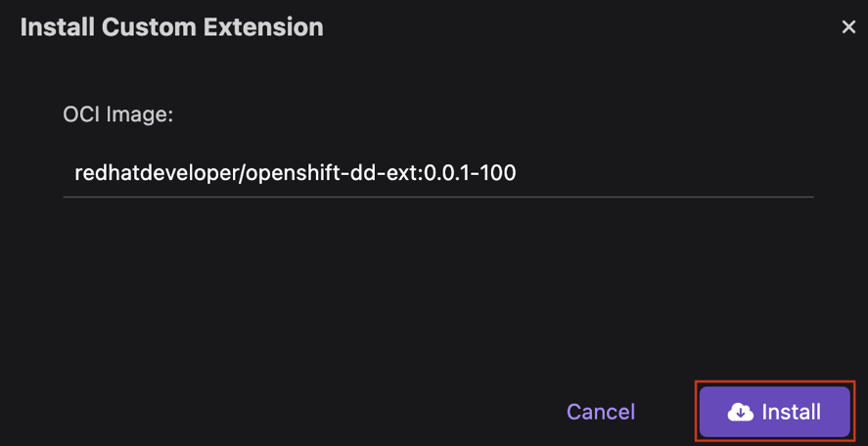Click the "0.0.1-100" tag in the field
Screen dimensions: 868x446
[470, 173]
